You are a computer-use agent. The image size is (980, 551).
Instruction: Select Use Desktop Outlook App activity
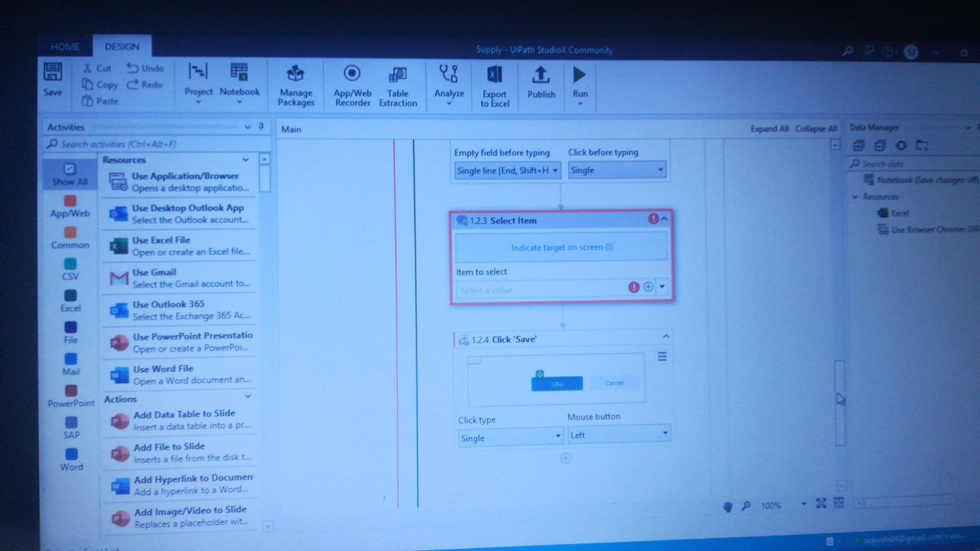click(x=179, y=214)
